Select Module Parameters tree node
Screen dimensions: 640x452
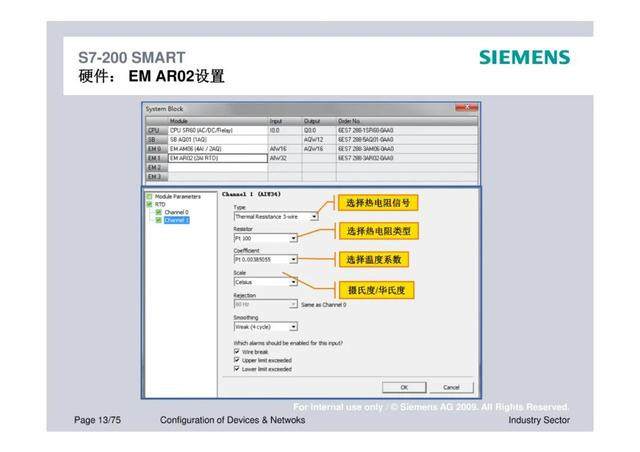(178, 196)
